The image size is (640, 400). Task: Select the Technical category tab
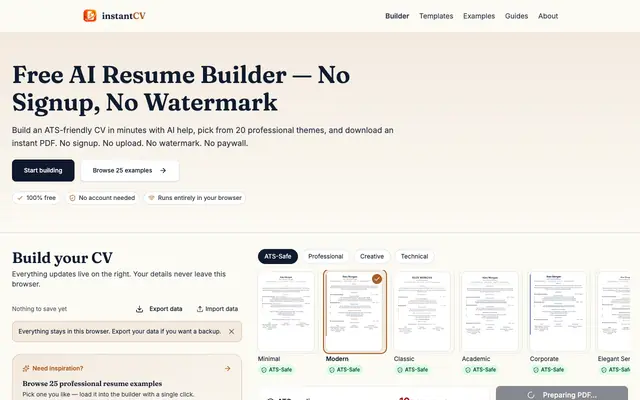(414, 256)
